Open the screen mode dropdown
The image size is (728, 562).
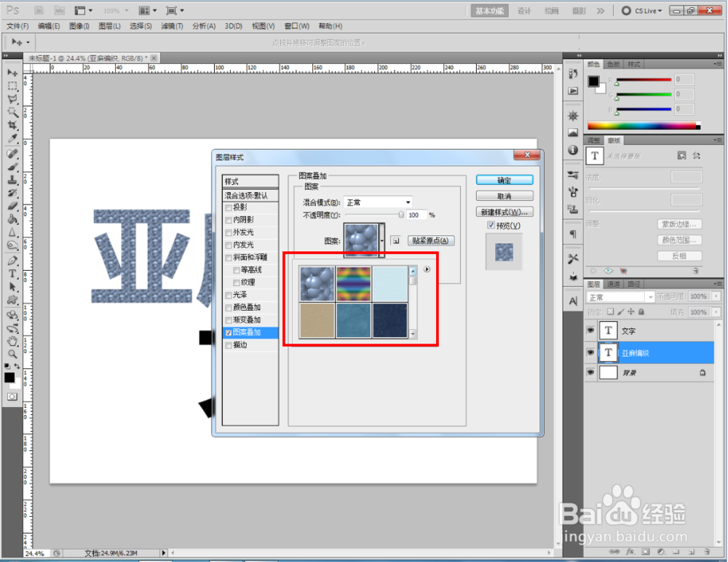click(x=175, y=10)
